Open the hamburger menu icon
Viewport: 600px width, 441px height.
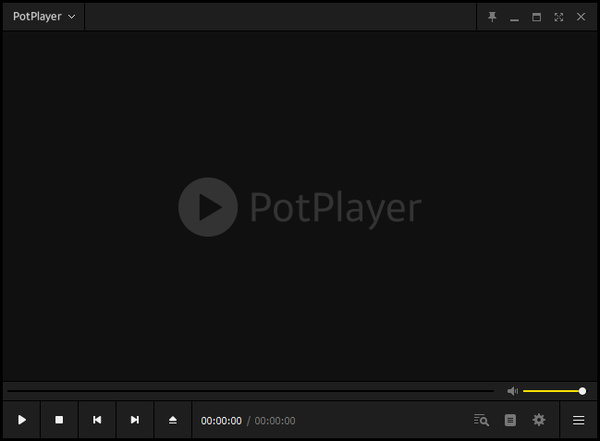(578, 420)
